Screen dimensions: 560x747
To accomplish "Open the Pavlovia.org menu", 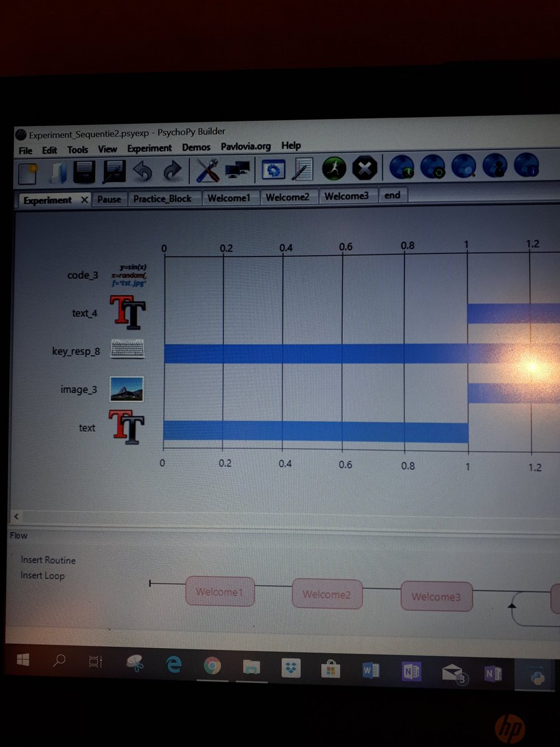I will 246,147.
